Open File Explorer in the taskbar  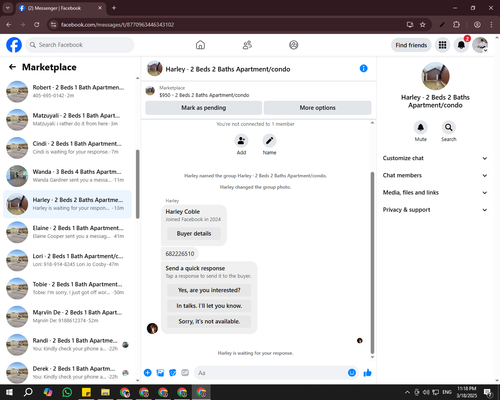[x=105, y=392]
